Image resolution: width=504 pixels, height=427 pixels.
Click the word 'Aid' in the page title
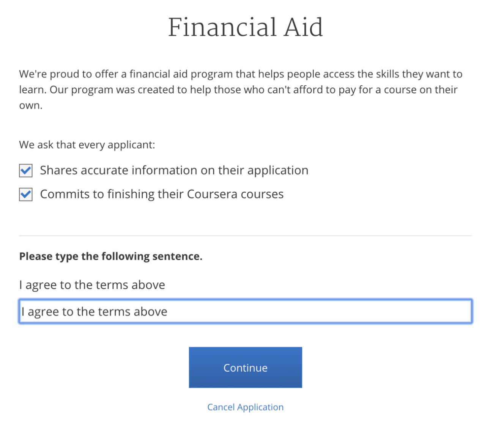303,27
